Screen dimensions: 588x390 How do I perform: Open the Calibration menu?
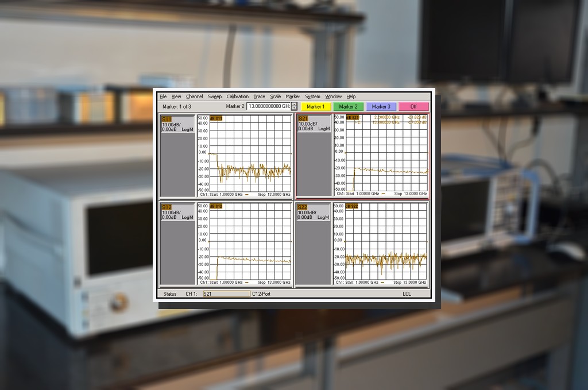click(237, 96)
